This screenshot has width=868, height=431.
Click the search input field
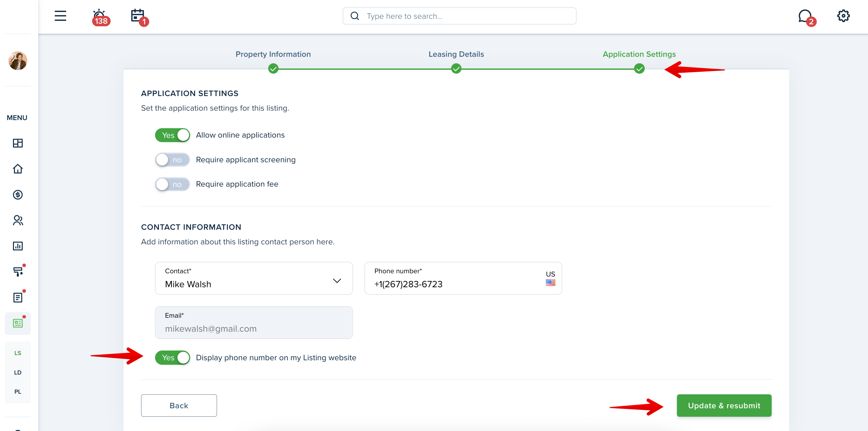(x=459, y=16)
